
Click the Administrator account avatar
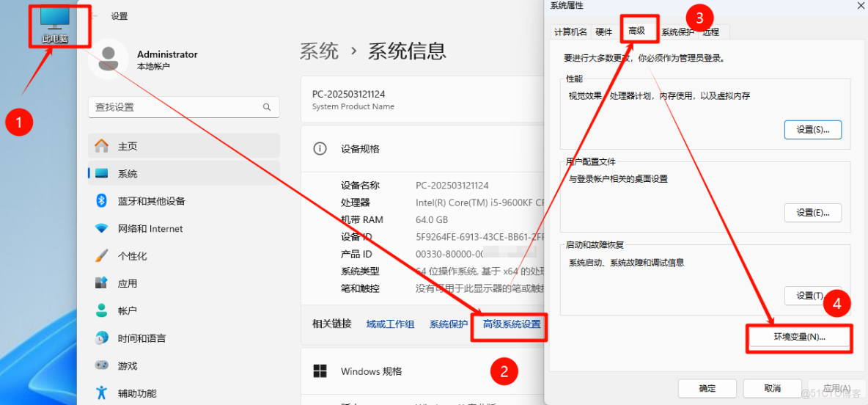point(108,59)
